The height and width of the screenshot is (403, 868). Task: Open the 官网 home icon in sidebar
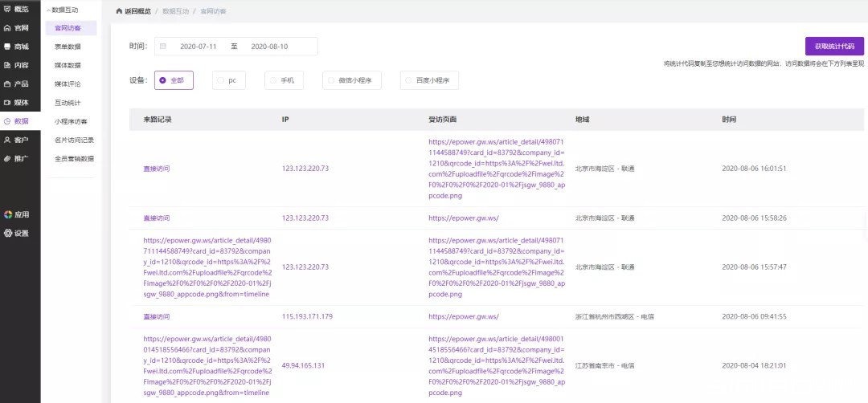7,27
